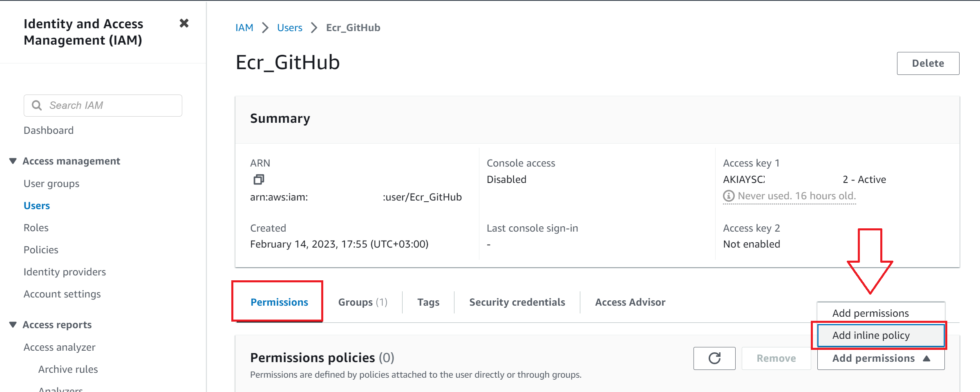980x392 pixels.
Task: Open Roles in the sidebar
Action: 36,228
